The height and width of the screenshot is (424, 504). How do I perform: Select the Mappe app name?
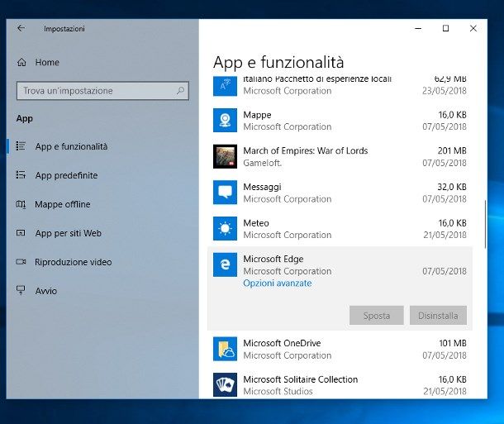click(257, 115)
